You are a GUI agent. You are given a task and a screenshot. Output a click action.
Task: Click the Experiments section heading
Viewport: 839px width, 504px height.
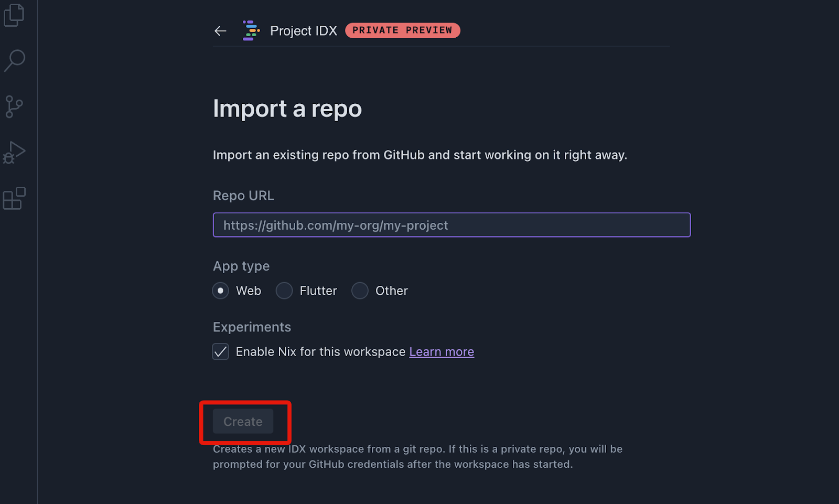pyautogui.click(x=252, y=327)
